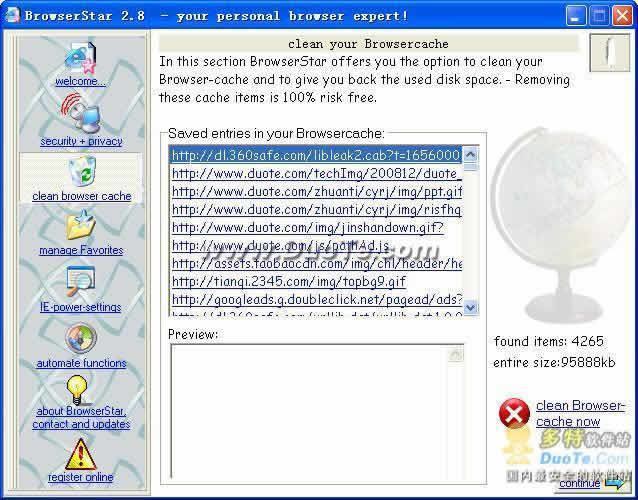Open IE-power-settings link
Viewport: 638px width, 500px height.
coord(81,307)
